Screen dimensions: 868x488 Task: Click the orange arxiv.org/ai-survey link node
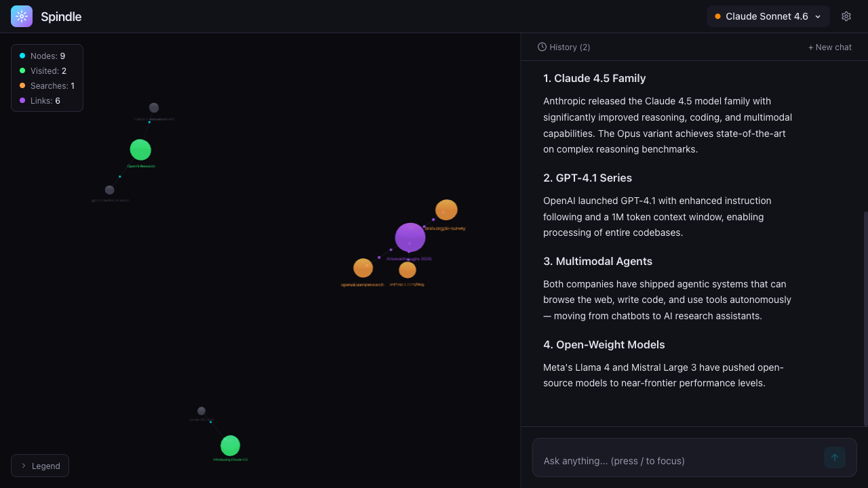pyautogui.click(x=446, y=210)
